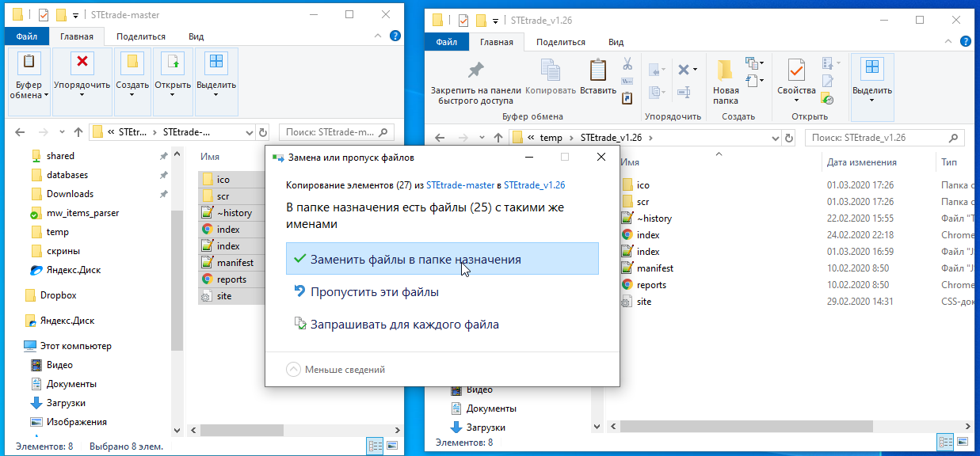This screenshot has width=980, height=456.
Task: Open the Вид tab in STEtrade_v1.26 window
Action: (616, 42)
